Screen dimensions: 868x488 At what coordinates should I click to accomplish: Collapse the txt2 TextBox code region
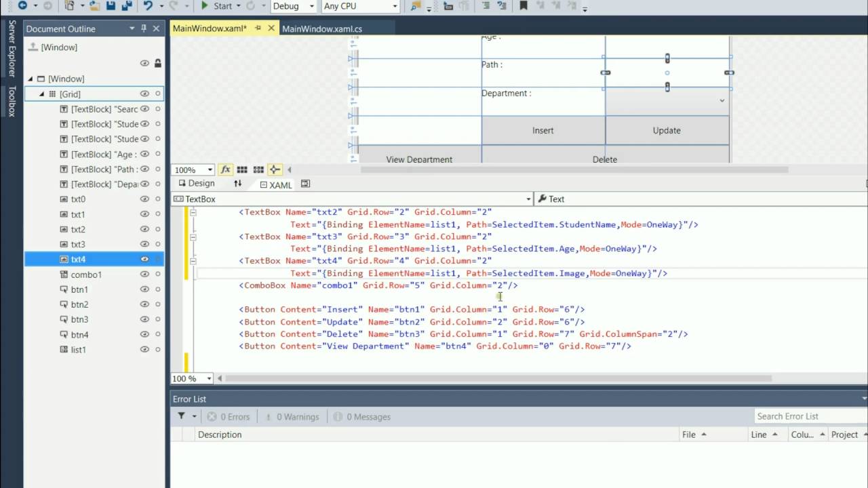[x=193, y=212]
